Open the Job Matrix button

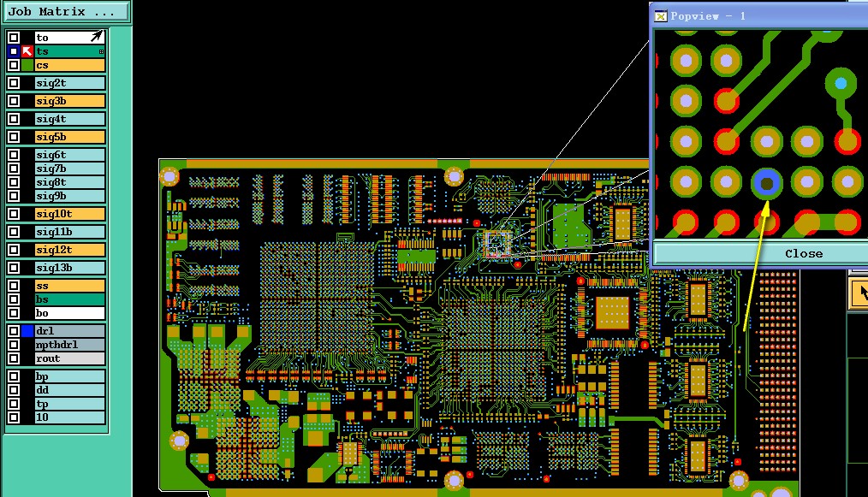point(67,12)
